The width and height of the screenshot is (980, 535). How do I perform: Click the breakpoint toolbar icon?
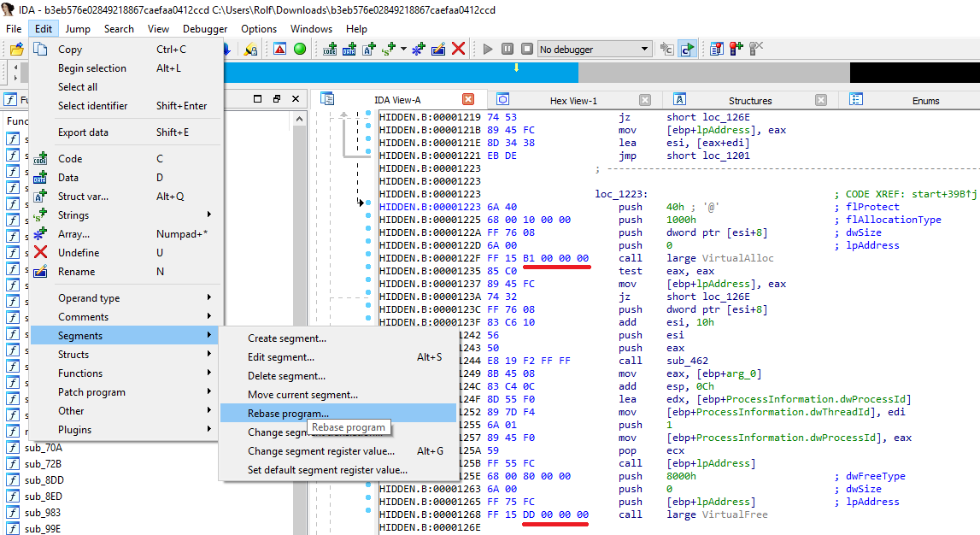(736, 50)
